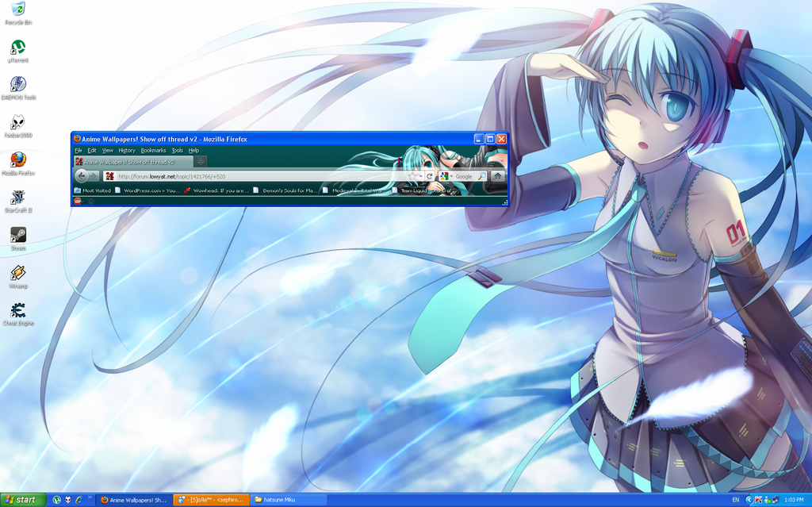Expand hidden system tray icons arrow
The width and height of the screenshot is (812, 507).
coord(749,500)
